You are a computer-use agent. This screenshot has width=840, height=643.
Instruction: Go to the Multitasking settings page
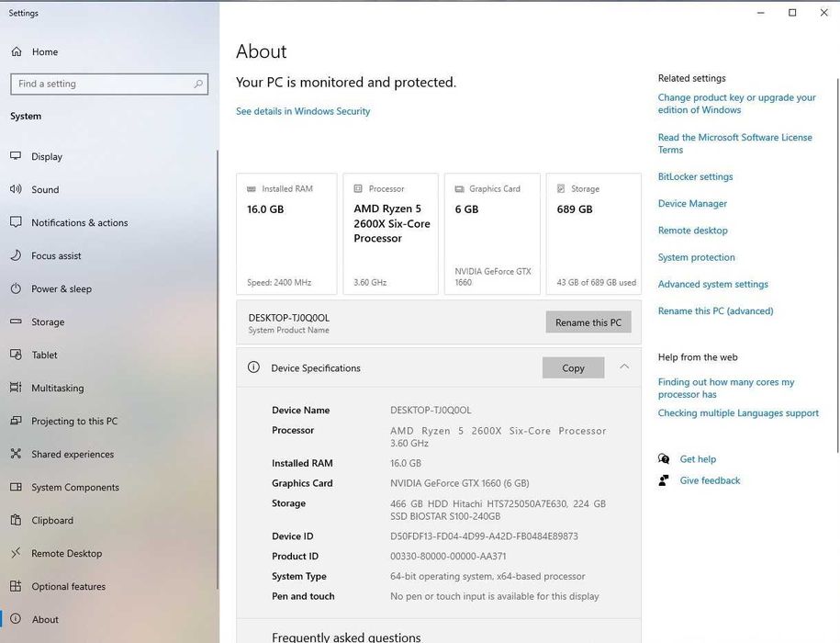[57, 388]
